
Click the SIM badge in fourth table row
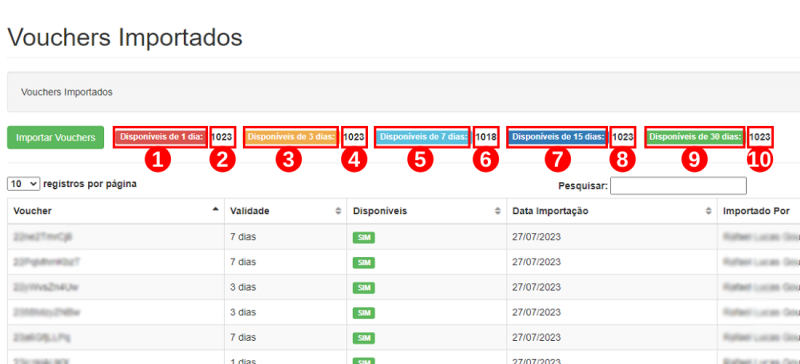[x=363, y=312]
